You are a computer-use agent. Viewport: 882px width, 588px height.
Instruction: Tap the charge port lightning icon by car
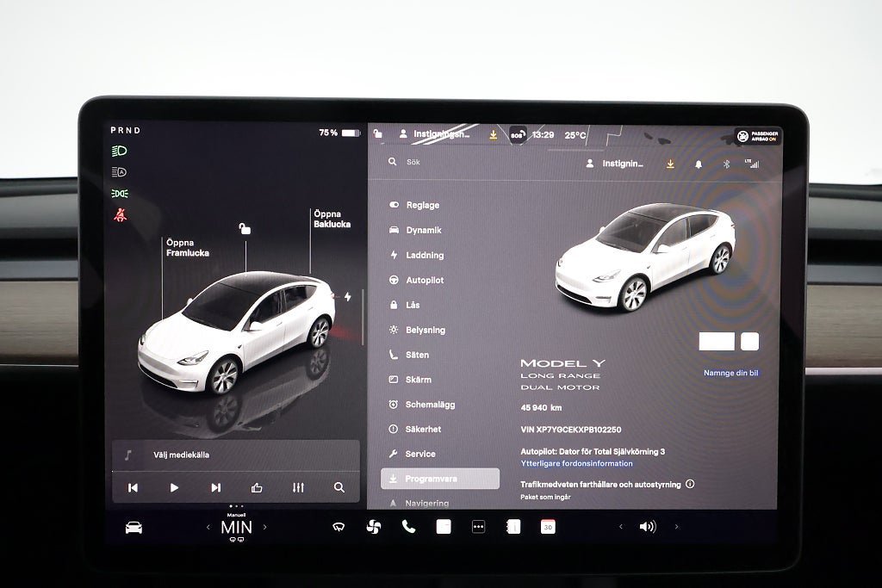point(348,296)
